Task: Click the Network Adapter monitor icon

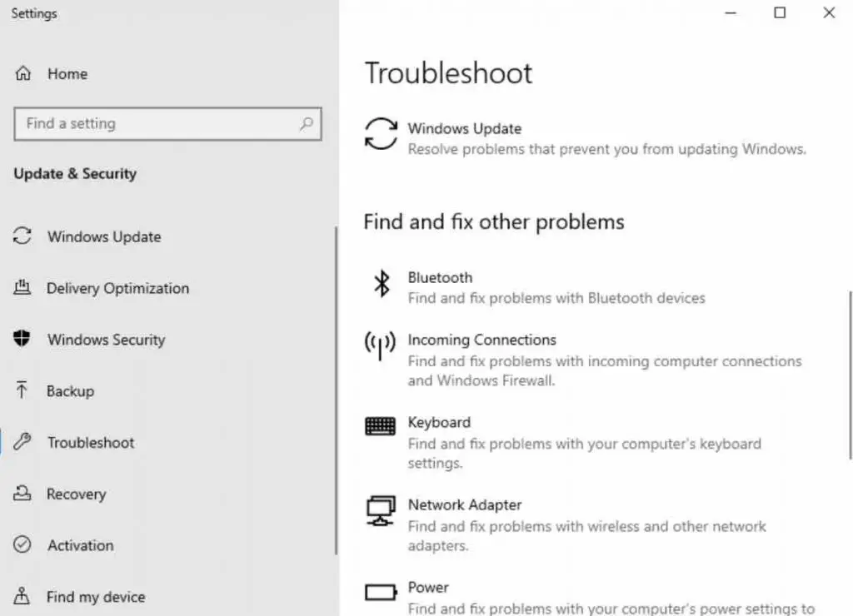Action: tap(381, 509)
